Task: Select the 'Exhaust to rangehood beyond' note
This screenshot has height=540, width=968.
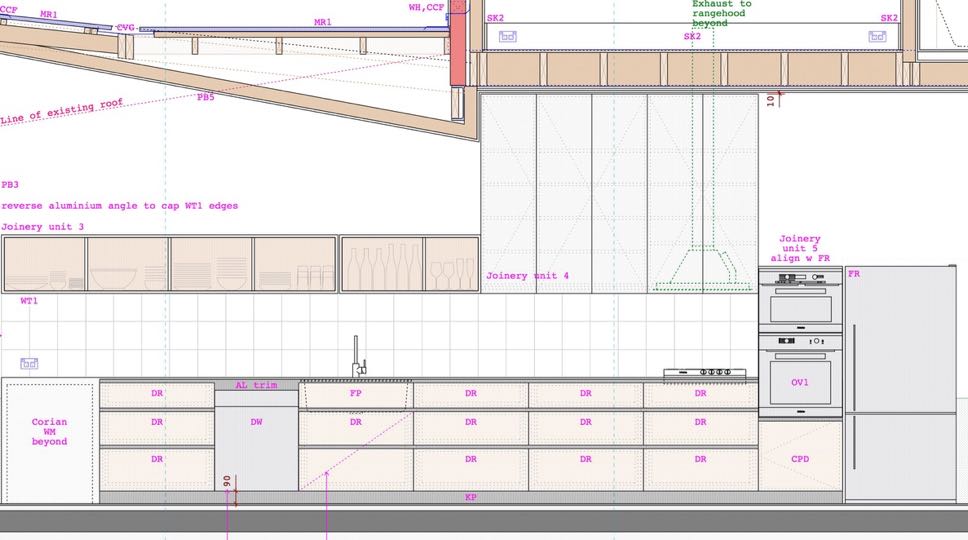Action: [x=721, y=14]
